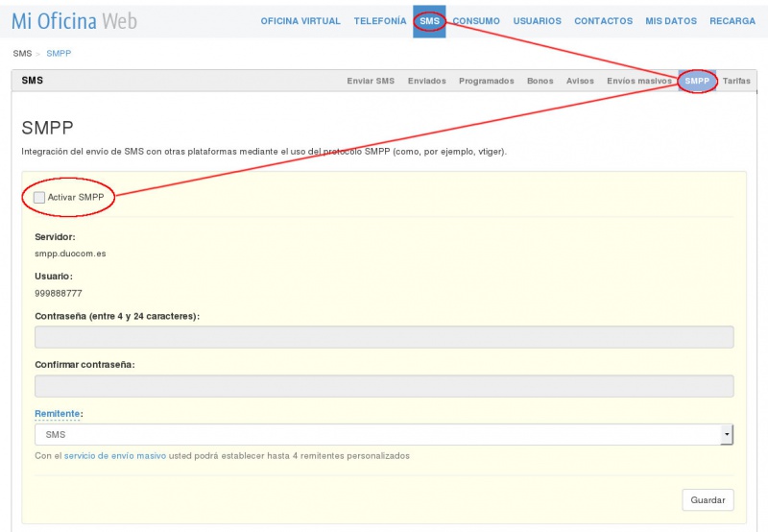
Task: View the Tarifas tab
Action: pyautogui.click(x=736, y=82)
